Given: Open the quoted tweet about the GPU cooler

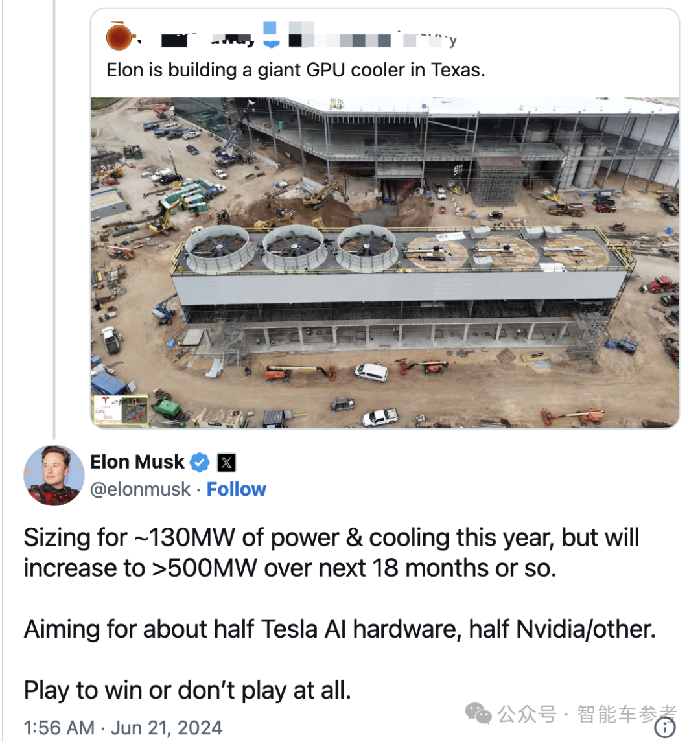Looking at the screenshot, I should (x=296, y=70).
